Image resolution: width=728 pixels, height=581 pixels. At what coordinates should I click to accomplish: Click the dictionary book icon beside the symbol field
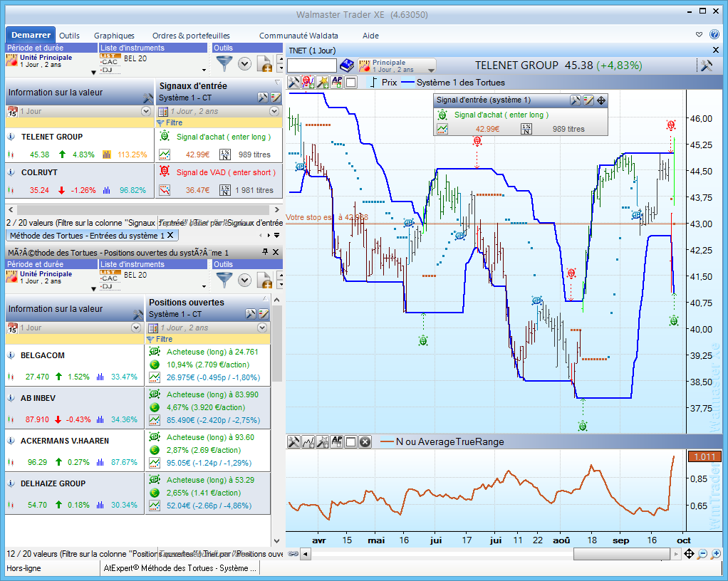tap(347, 66)
